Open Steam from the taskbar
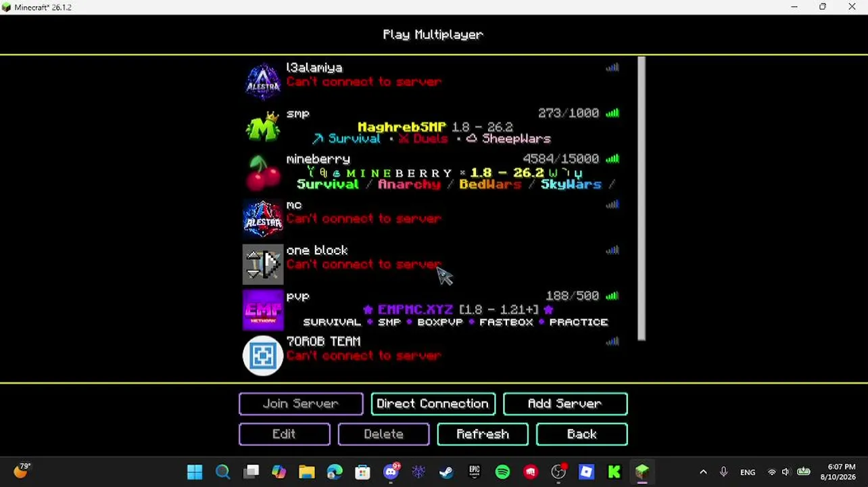The image size is (868, 487). (446, 471)
